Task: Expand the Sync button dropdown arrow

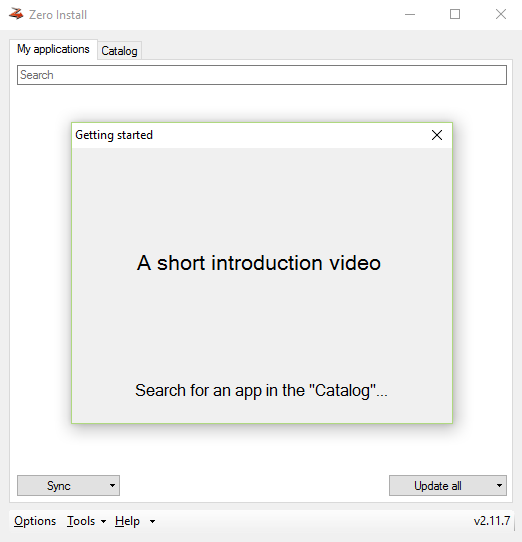Action: pos(112,486)
